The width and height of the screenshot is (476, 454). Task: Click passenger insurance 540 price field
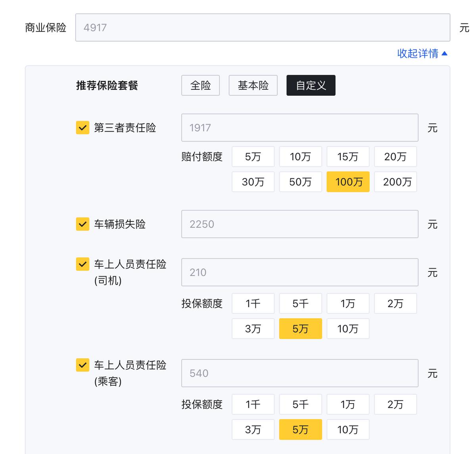299,373
